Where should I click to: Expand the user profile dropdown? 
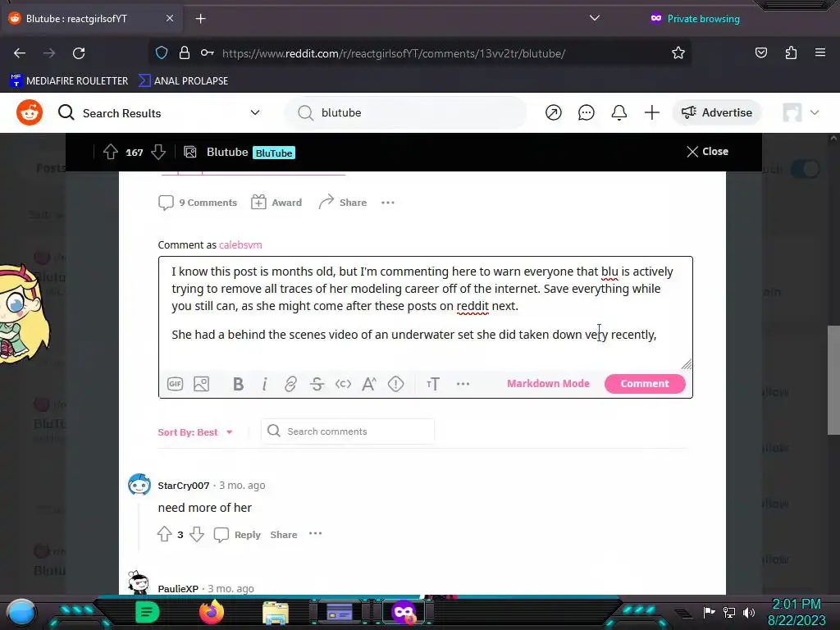coord(815,112)
